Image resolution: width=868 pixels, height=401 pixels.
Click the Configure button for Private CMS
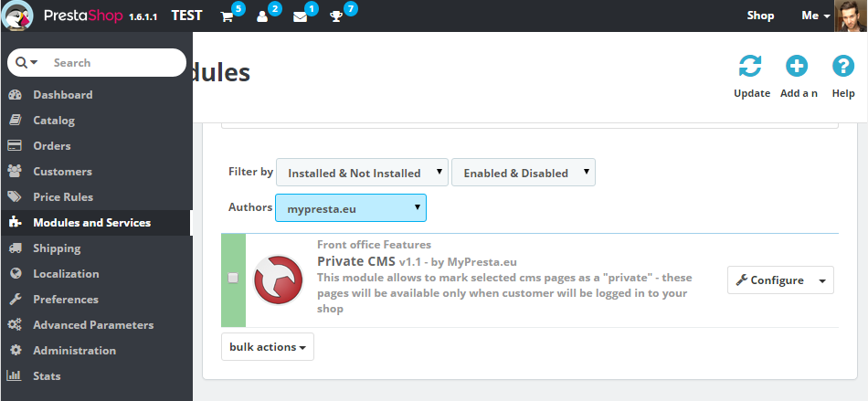pos(770,280)
